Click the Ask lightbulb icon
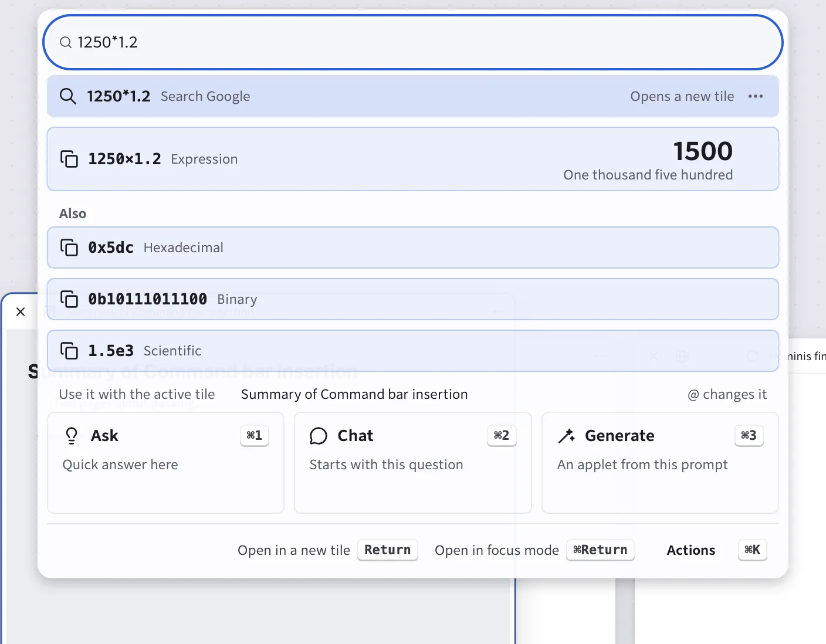Viewport: 826px width, 644px height. point(72,436)
